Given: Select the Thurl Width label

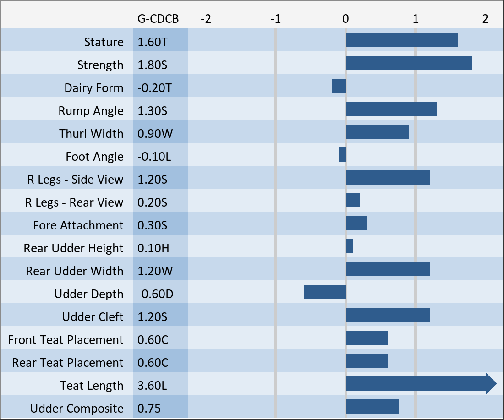Looking at the screenshot, I should point(91,134).
